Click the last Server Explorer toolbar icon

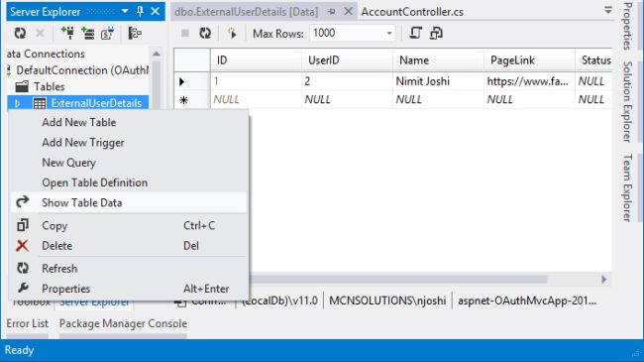(x=135, y=33)
